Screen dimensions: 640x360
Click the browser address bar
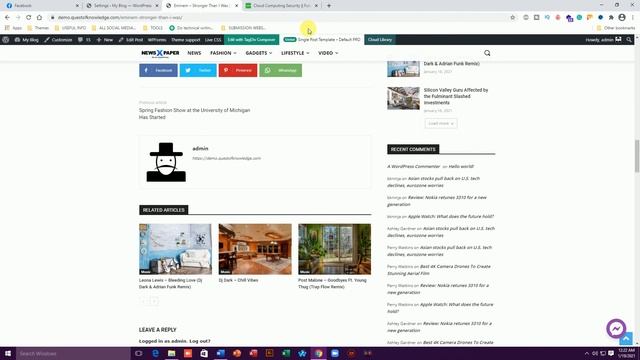click(278, 18)
